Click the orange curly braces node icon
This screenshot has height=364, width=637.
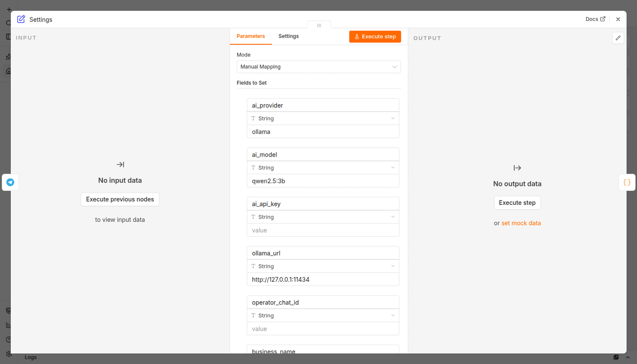coord(627,182)
